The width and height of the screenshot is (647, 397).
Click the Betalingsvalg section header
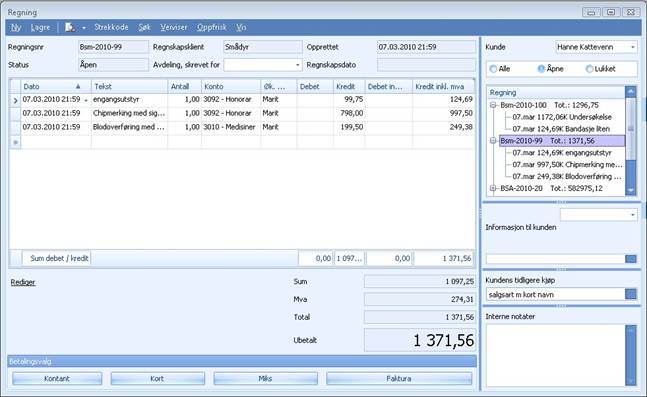tap(242, 362)
